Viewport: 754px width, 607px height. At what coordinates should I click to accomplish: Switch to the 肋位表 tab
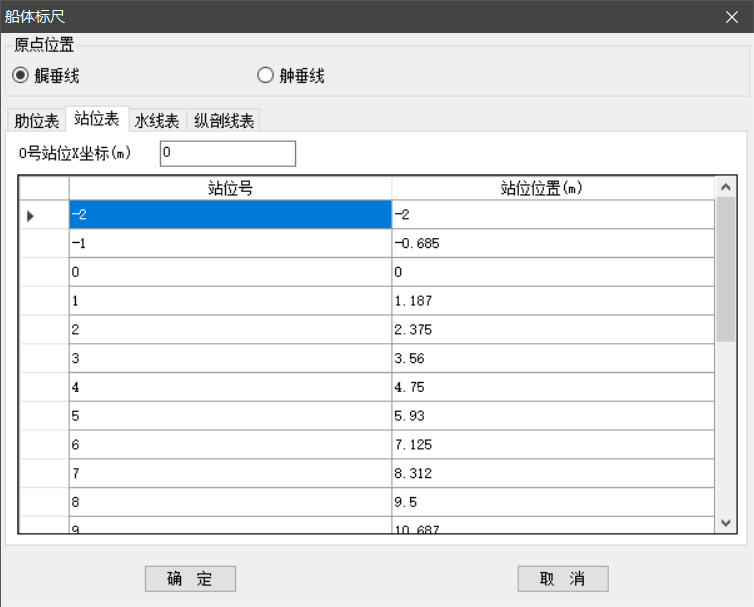click(x=36, y=121)
